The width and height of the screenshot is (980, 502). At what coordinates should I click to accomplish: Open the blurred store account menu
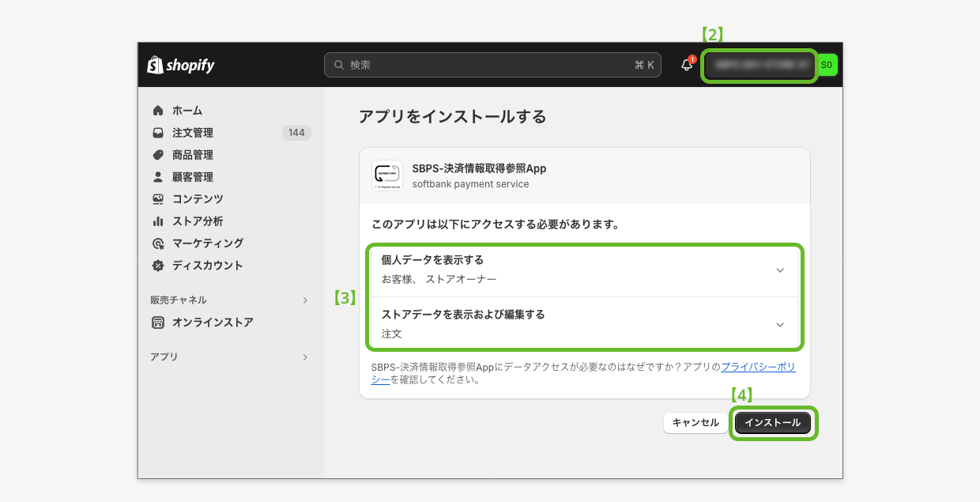[x=759, y=65]
